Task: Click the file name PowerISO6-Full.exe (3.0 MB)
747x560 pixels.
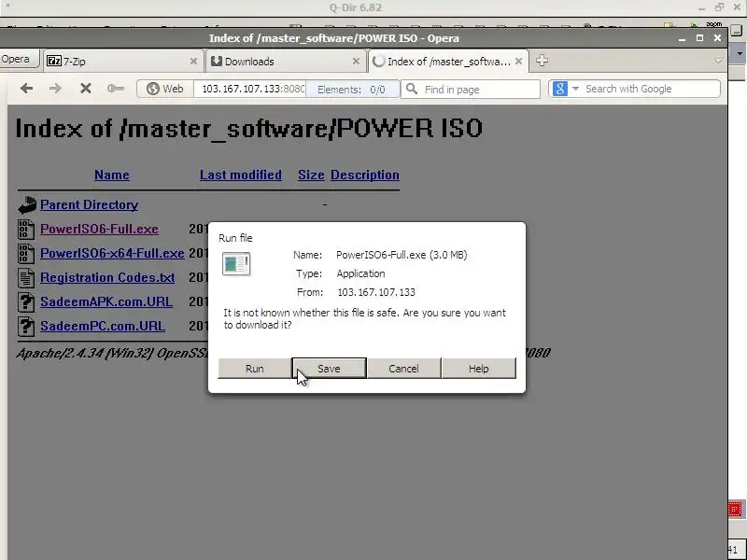Action: [x=402, y=255]
